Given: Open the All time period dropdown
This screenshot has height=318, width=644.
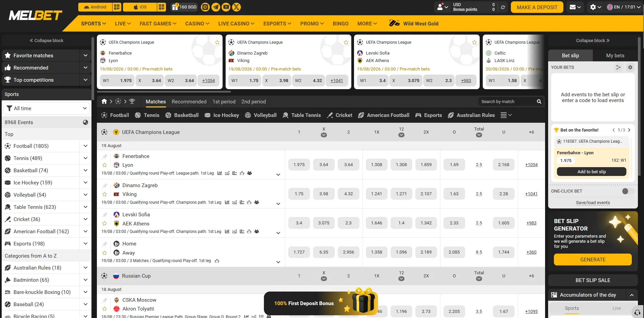Looking at the screenshot, I should [47, 108].
